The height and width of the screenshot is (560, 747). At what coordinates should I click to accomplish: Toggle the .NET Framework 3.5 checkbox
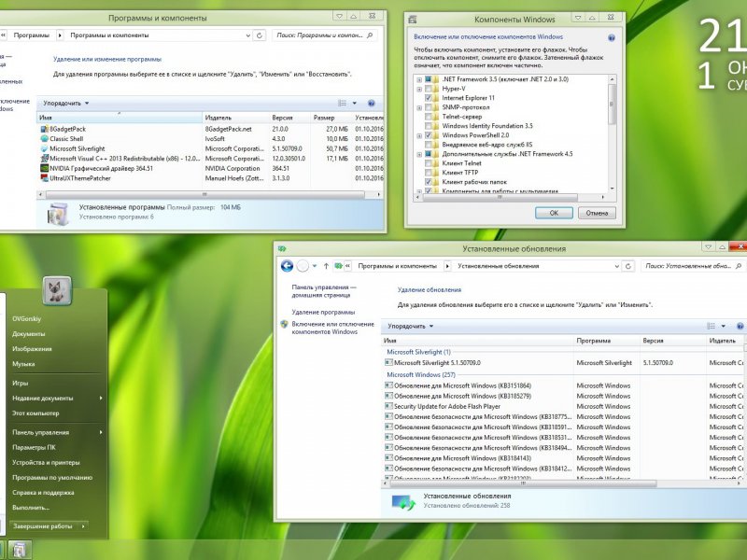click(429, 79)
